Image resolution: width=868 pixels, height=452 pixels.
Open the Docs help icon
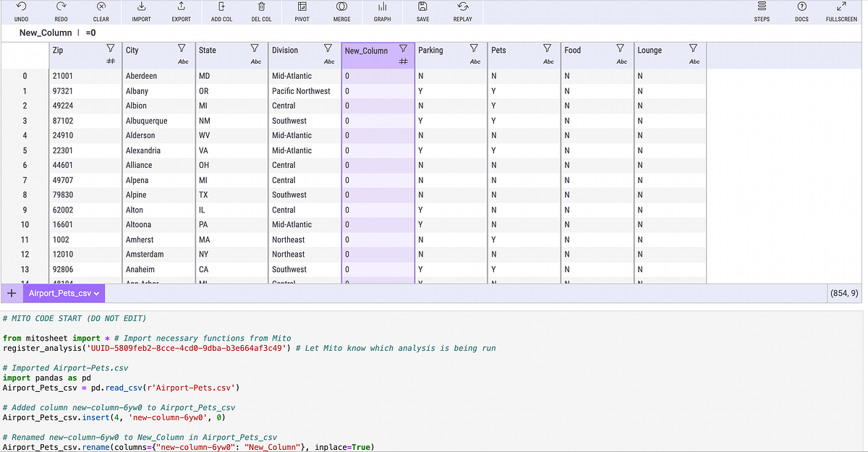[801, 12]
